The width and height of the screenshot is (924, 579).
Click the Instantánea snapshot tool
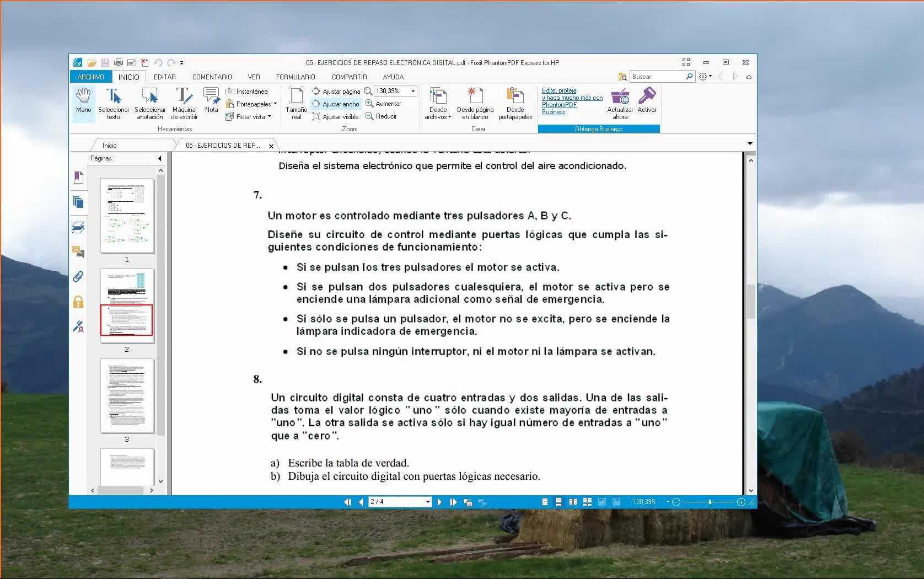tap(246, 92)
